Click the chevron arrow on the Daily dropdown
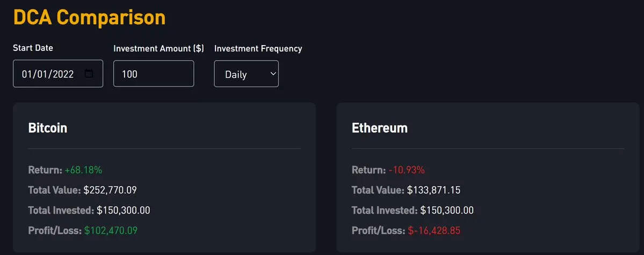The width and height of the screenshot is (644, 255). [x=273, y=74]
